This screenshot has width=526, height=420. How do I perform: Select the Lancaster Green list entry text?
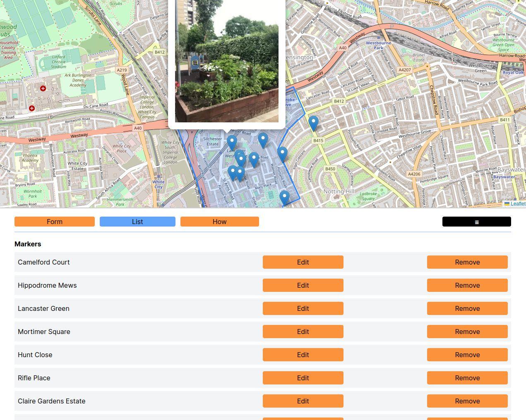(x=43, y=308)
